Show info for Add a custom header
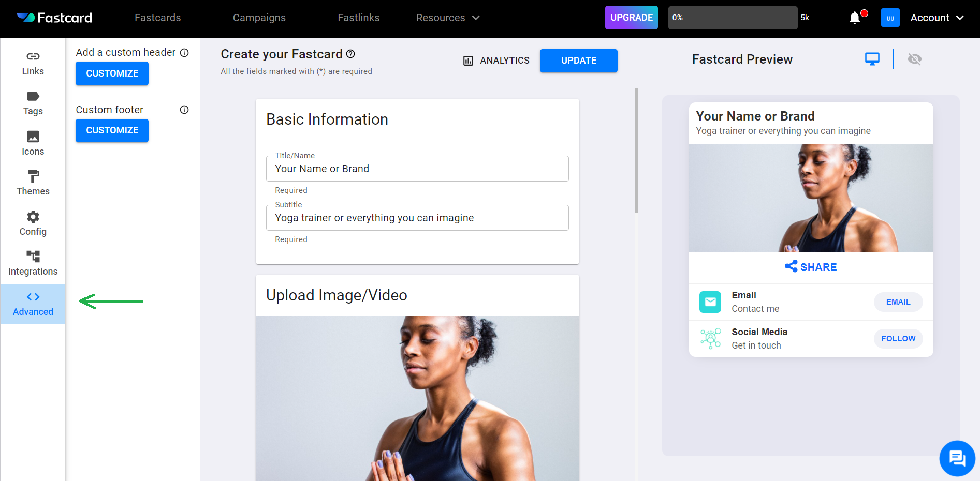This screenshot has width=980, height=481. point(184,53)
